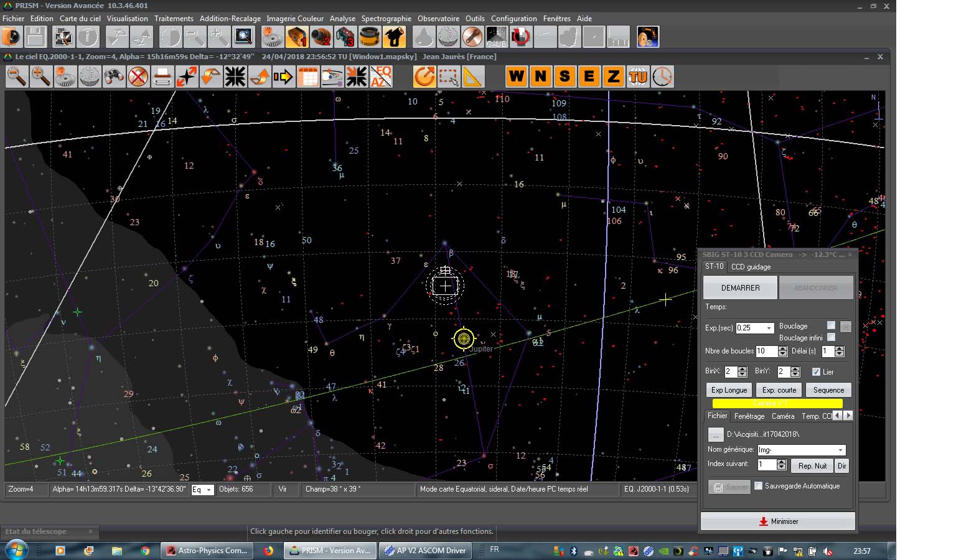Open the Exp.(sec) exposure dropdown

[x=769, y=328]
